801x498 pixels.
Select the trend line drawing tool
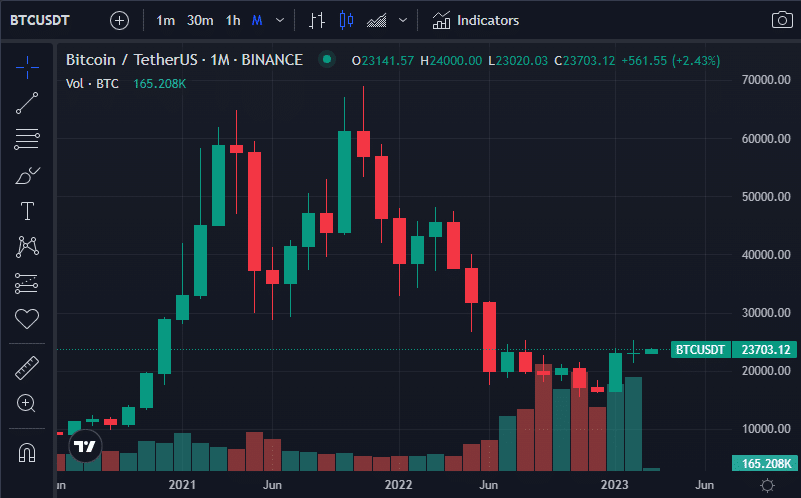(27, 103)
